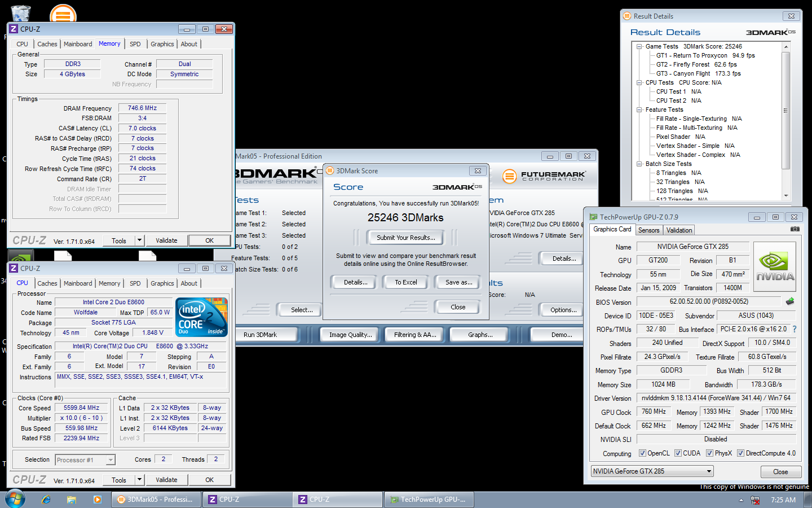Collapse the Game Tests tree node

point(639,46)
